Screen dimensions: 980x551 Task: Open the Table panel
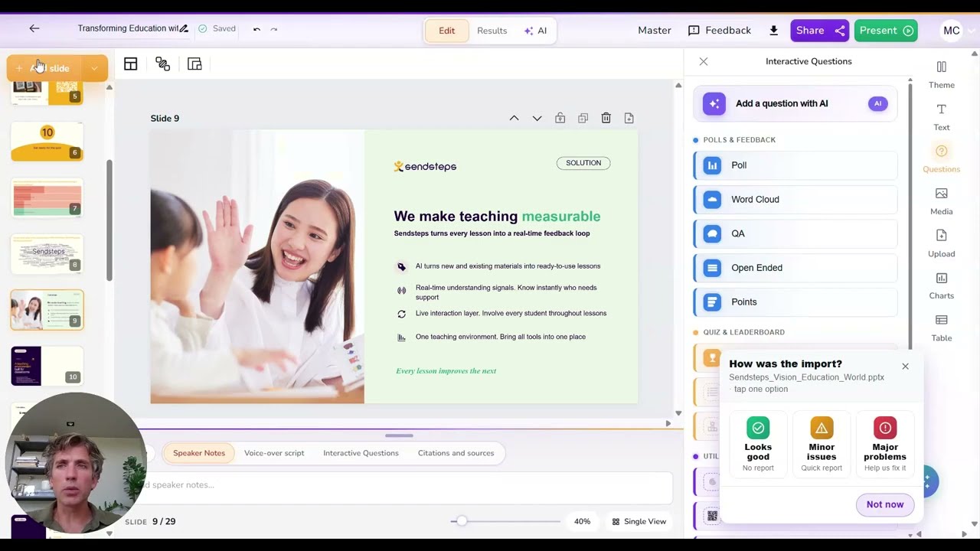941,328
